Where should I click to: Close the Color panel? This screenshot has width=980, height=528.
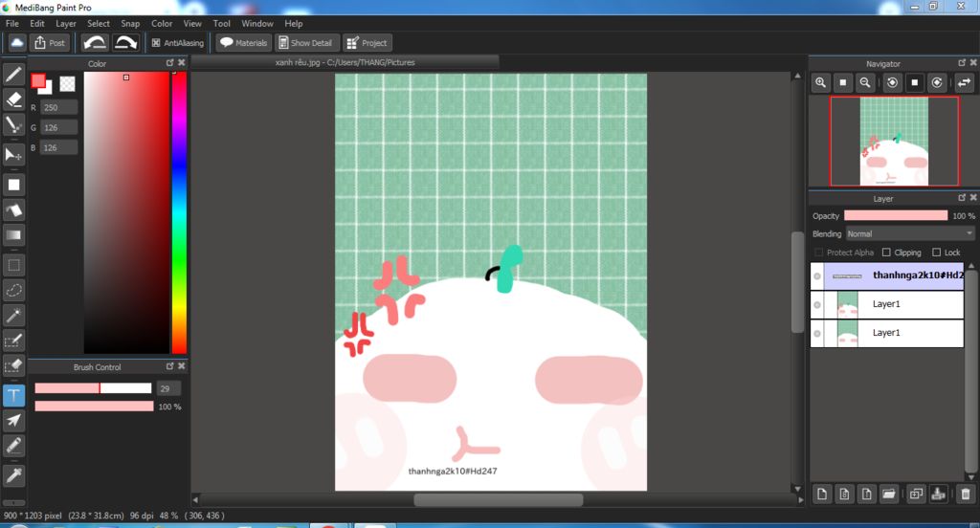point(181,63)
